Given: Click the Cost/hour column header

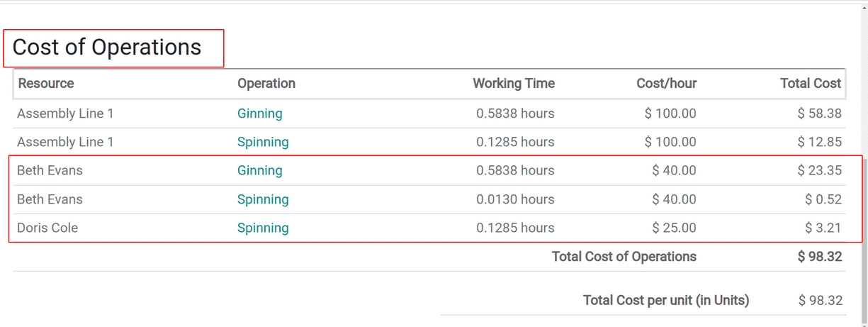Looking at the screenshot, I should [x=666, y=83].
